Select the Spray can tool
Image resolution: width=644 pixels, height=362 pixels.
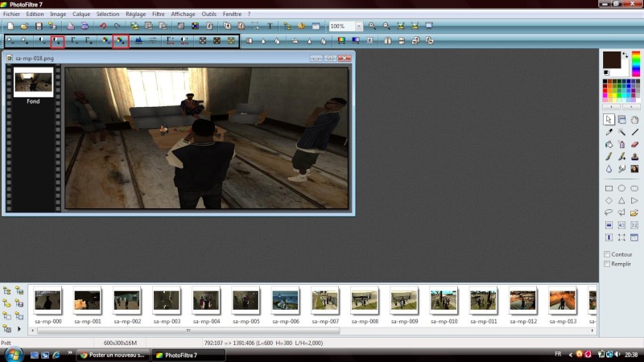coord(621,145)
